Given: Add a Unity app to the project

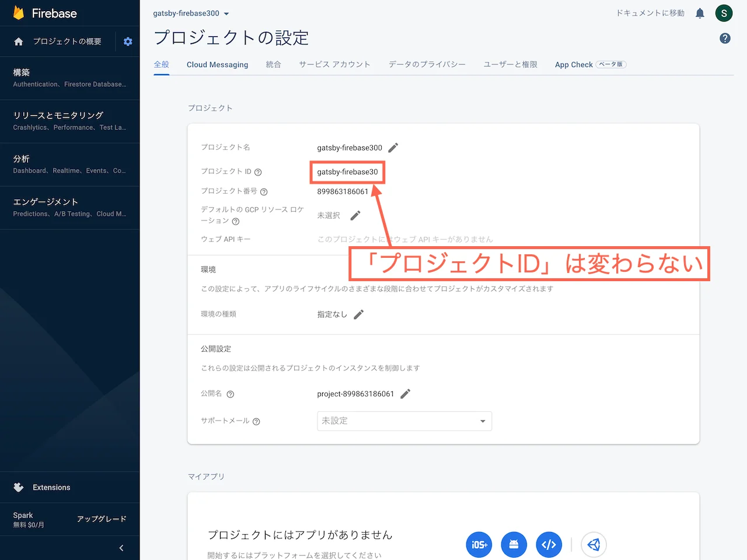Looking at the screenshot, I should tap(594, 544).
